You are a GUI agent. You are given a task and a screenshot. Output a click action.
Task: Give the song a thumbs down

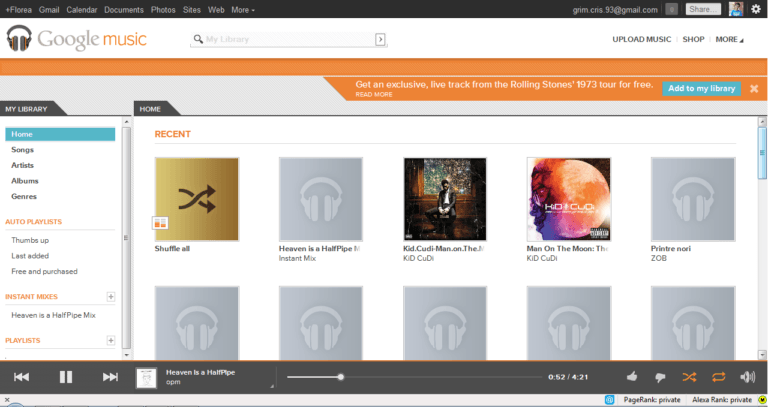click(660, 377)
